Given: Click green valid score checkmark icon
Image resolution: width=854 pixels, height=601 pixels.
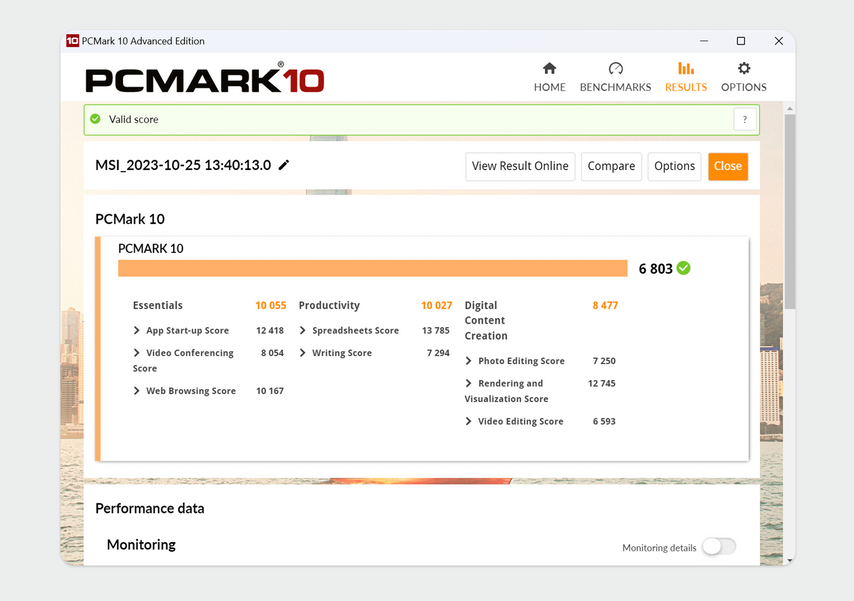Looking at the screenshot, I should point(95,119).
